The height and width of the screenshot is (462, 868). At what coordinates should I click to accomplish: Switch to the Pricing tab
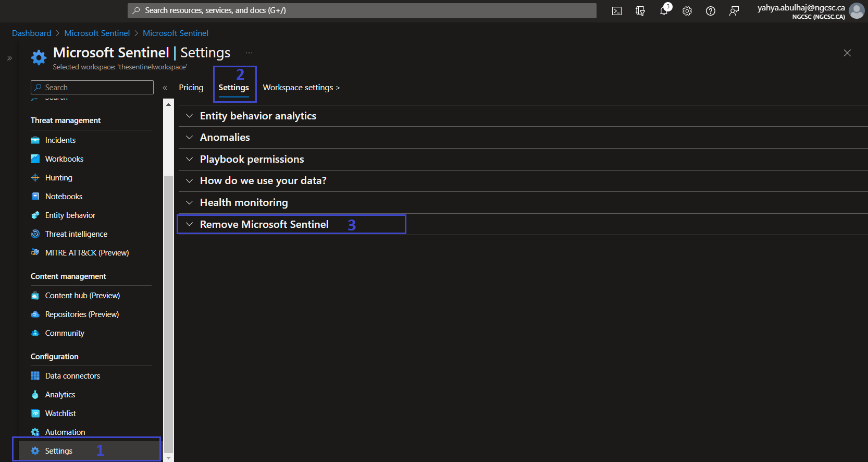click(191, 88)
